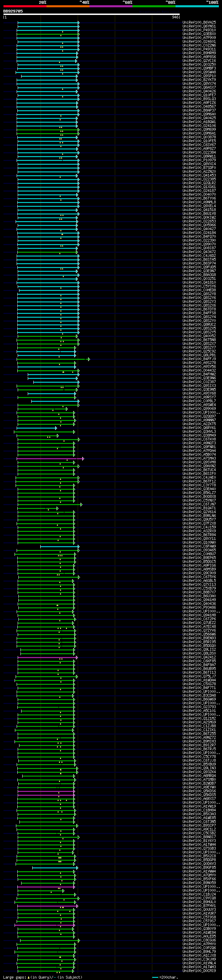This screenshot has height=980, width=222.
Task: Select hit label UniRef100_Q9AXN2
Action: [x=199, y=466]
